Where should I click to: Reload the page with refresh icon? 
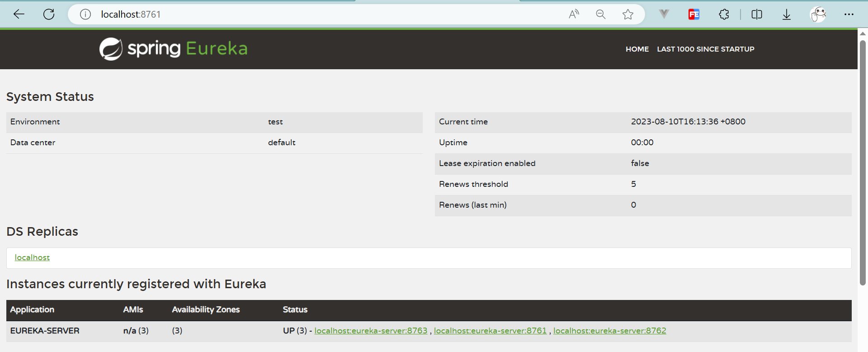pos(49,14)
